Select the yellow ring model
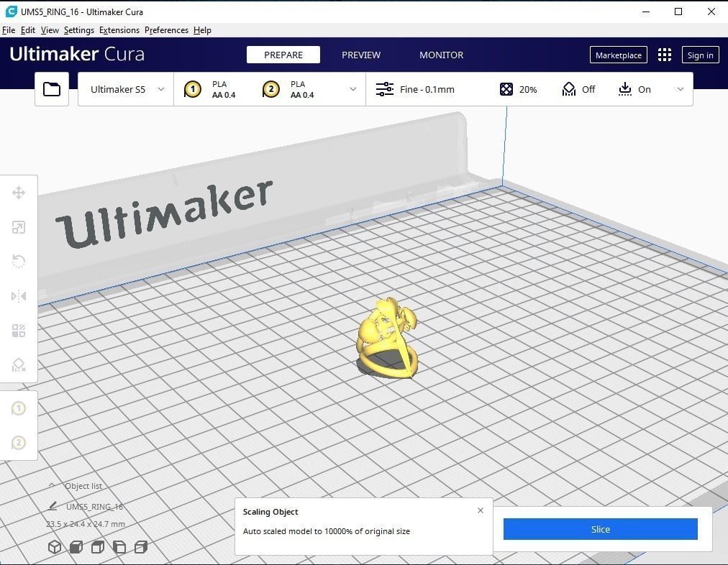This screenshot has width=728, height=565. coord(387,339)
